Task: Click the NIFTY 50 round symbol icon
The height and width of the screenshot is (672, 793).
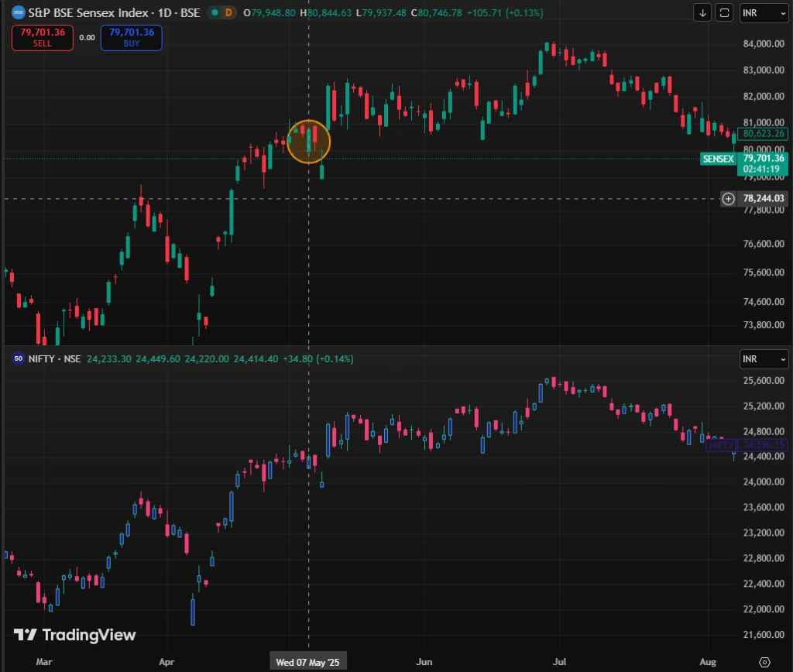Action: tap(17, 359)
